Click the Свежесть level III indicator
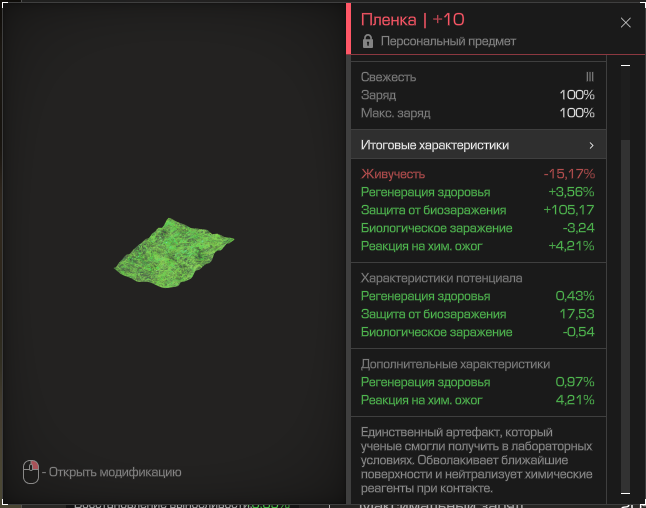This screenshot has width=646, height=508. [x=590, y=77]
